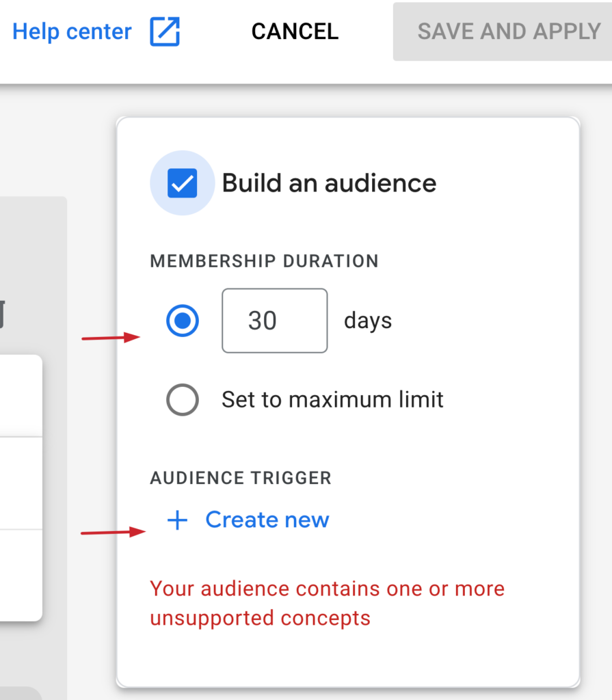This screenshot has width=612, height=700.
Task: Click the AUDIENCE TRIGGER section heading
Action: pyautogui.click(x=241, y=478)
